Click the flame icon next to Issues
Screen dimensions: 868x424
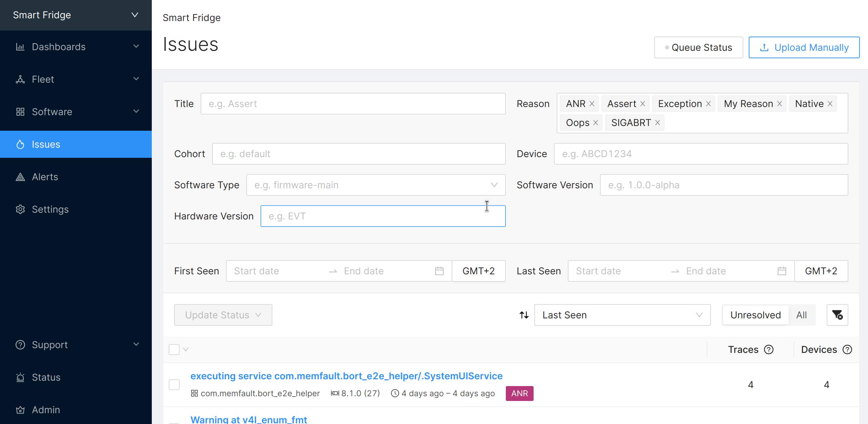pos(20,144)
